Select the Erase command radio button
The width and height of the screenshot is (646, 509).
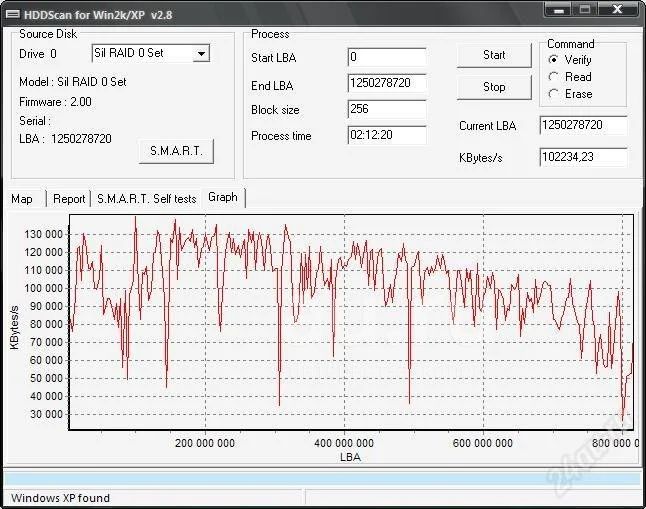[x=553, y=94]
